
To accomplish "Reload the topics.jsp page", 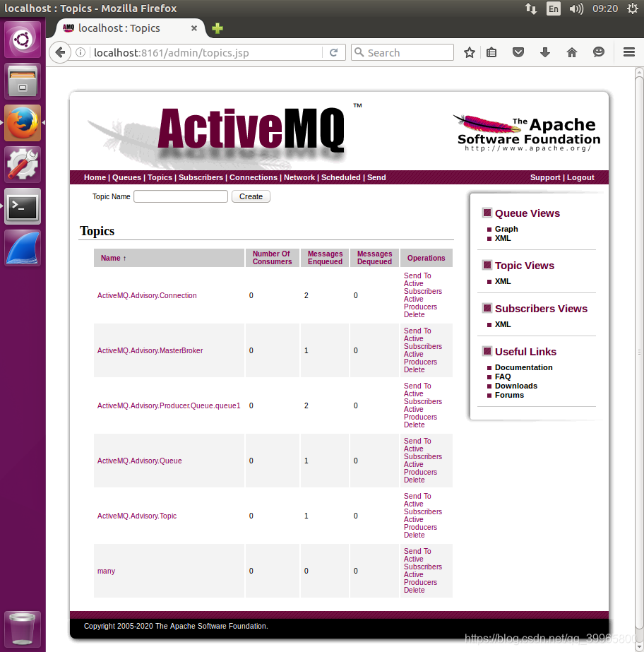I will (333, 53).
